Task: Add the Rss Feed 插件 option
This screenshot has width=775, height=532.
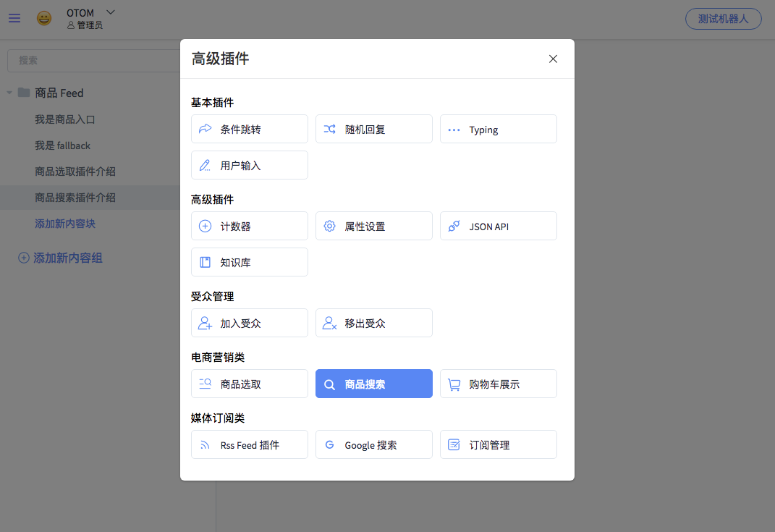Action: pyautogui.click(x=250, y=444)
